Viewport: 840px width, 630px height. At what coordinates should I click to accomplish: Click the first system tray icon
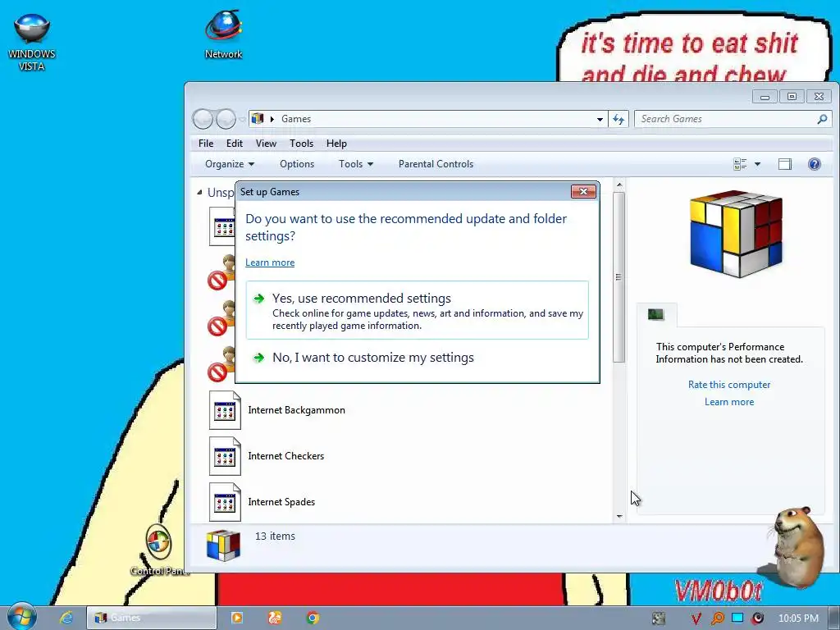(659, 619)
